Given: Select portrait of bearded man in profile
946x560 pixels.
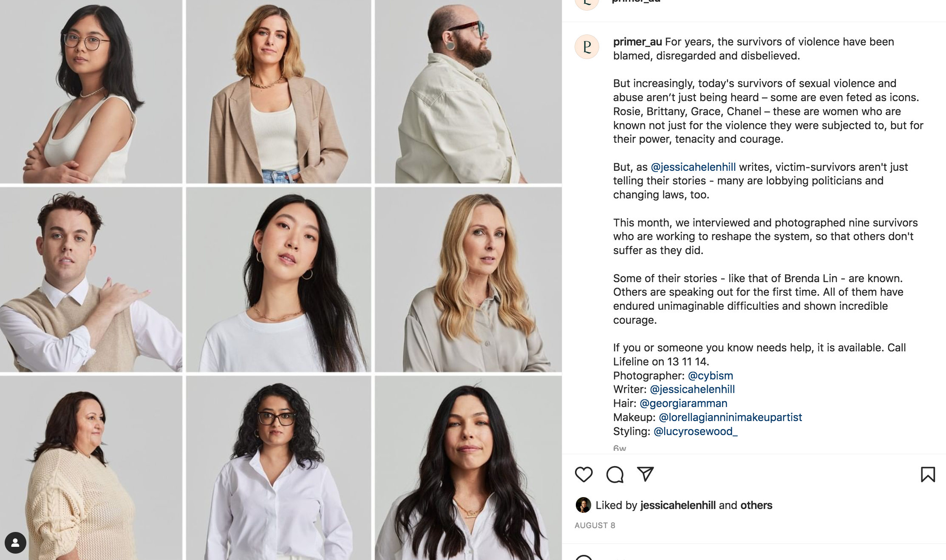Looking at the screenshot, I should [x=468, y=91].
